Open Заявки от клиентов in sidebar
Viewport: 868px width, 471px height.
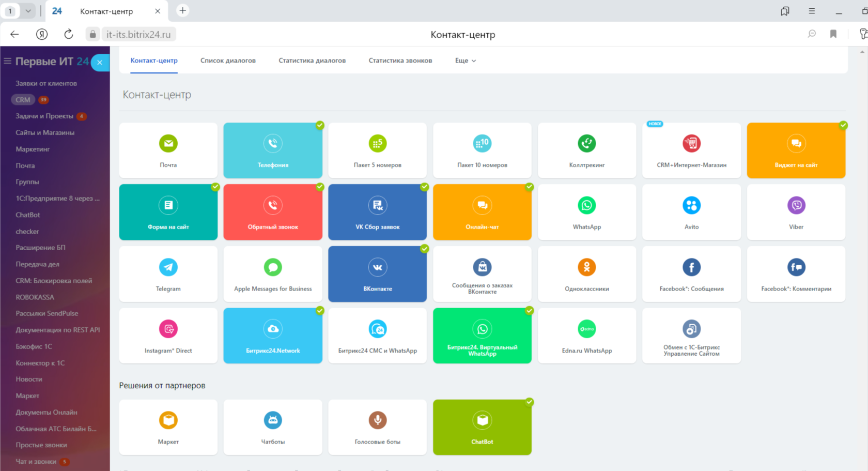pyautogui.click(x=46, y=83)
